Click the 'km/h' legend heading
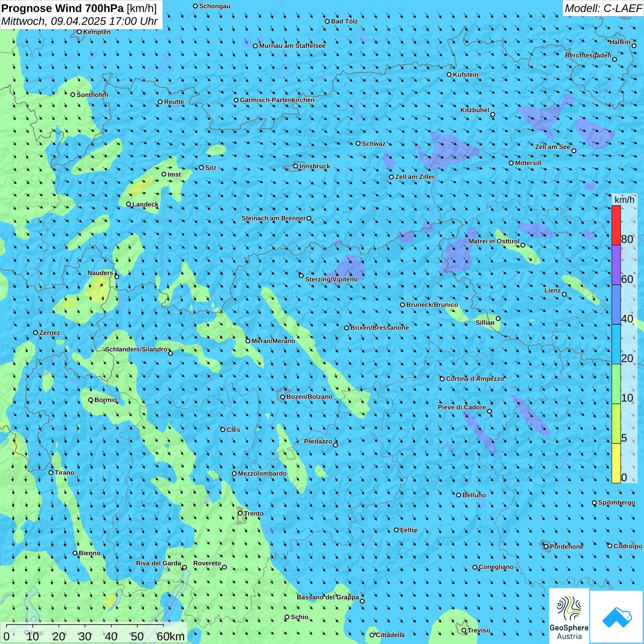The height and width of the screenshot is (644, 644). pos(624,200)
